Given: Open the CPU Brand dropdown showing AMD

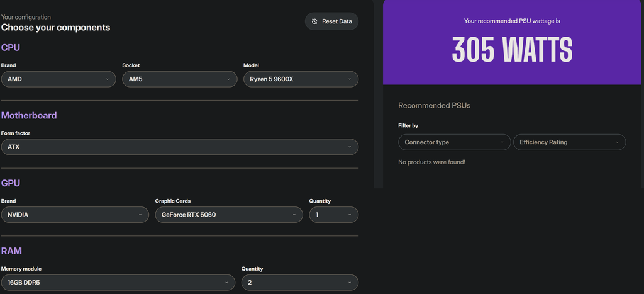Looking at the screenshot, I should click(x=57, y=79).
